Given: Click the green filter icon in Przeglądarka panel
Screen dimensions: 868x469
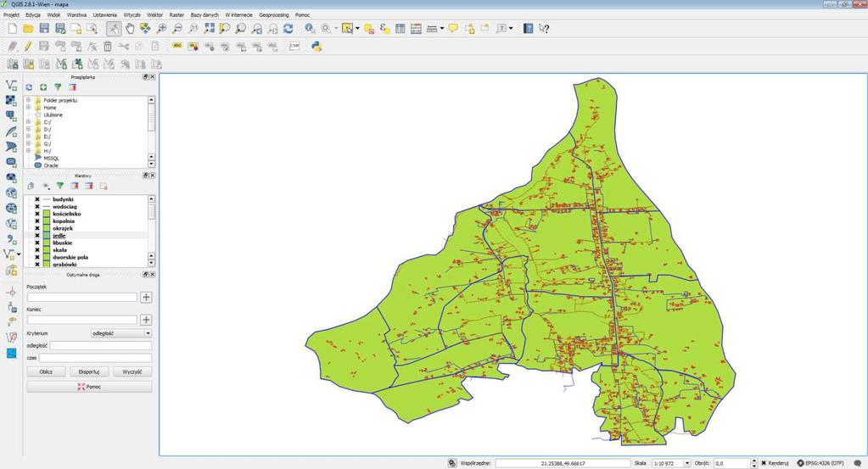Looking at the screenshot, I should (58, 87).
